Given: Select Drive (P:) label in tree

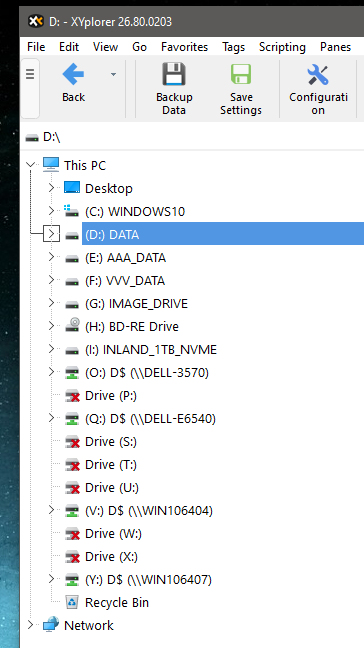Looking at the screenshot, I should (111, 395).
